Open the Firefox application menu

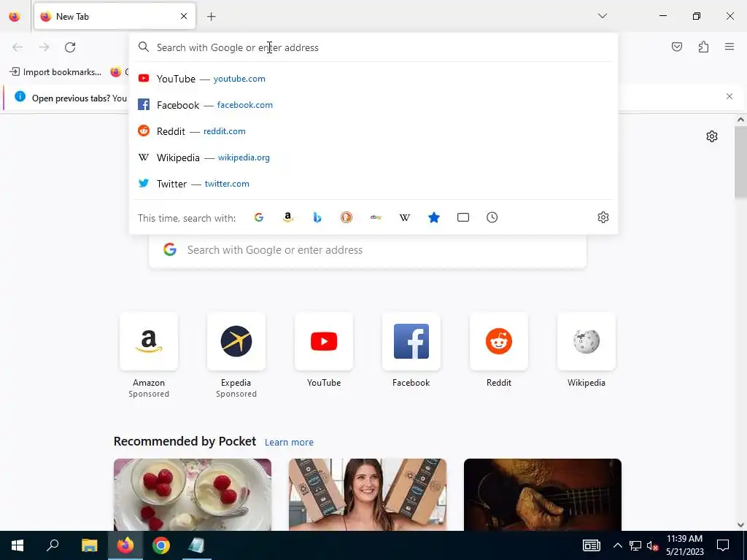729,47
